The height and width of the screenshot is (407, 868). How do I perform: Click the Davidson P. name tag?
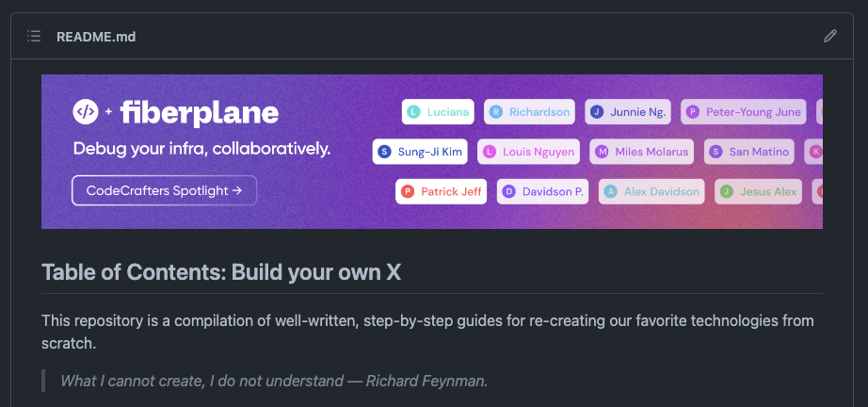[x=542, y=191]
